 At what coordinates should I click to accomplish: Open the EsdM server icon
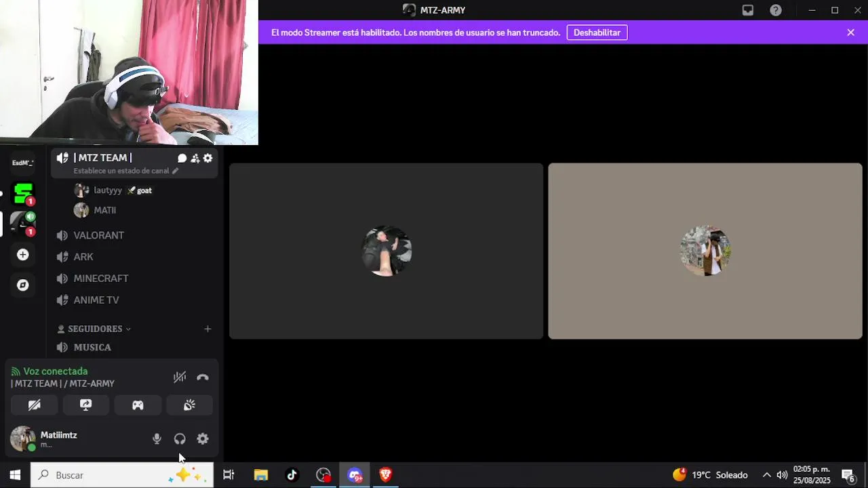pos(23,163)
